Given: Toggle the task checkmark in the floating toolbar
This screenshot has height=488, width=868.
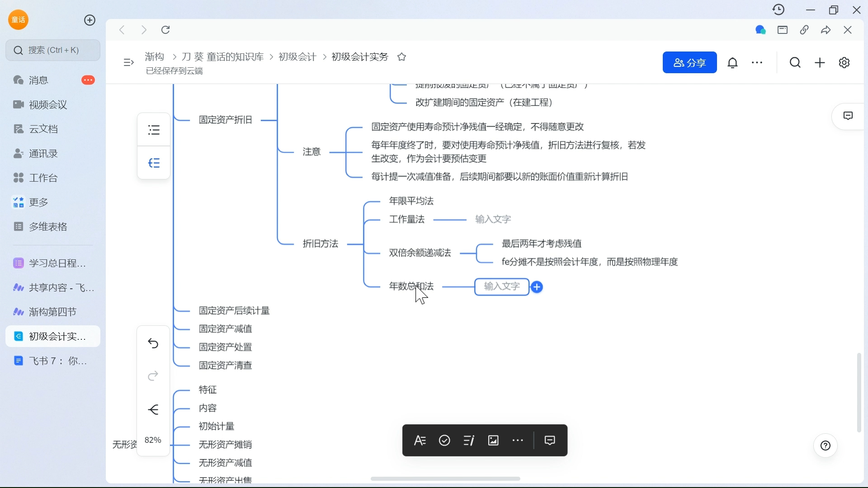Looking at the screenshot, I should (444, 440).
